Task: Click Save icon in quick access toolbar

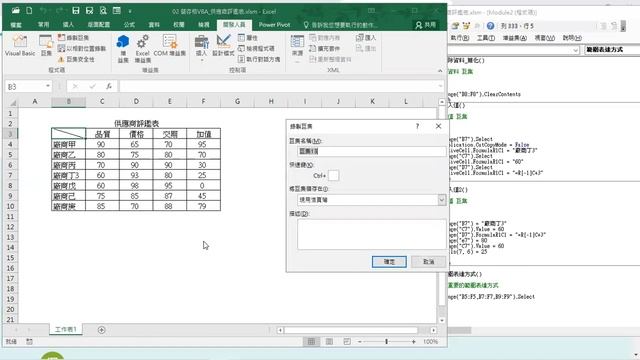Action: pos(76,11)
